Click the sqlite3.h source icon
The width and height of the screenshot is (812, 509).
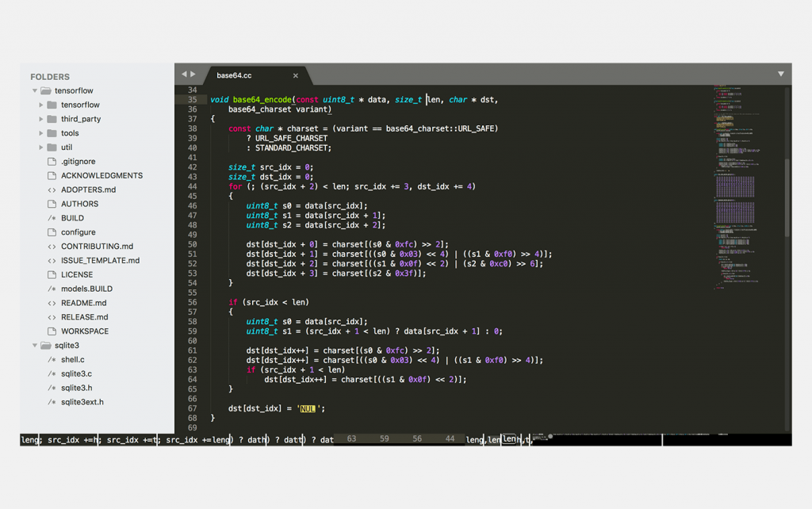(x=52, y=388)
